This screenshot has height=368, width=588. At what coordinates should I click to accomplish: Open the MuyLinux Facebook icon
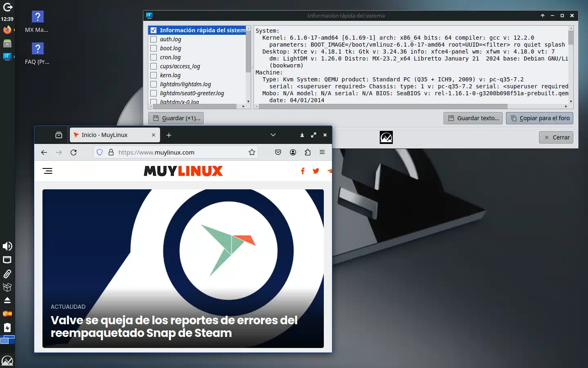[303, 171]
